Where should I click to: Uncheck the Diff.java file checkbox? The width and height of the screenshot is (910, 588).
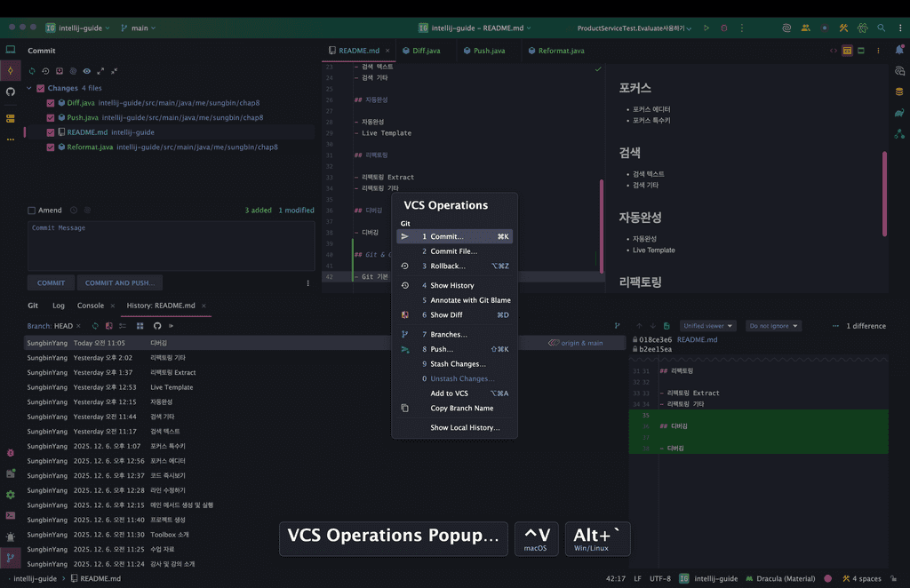[51, 103]
